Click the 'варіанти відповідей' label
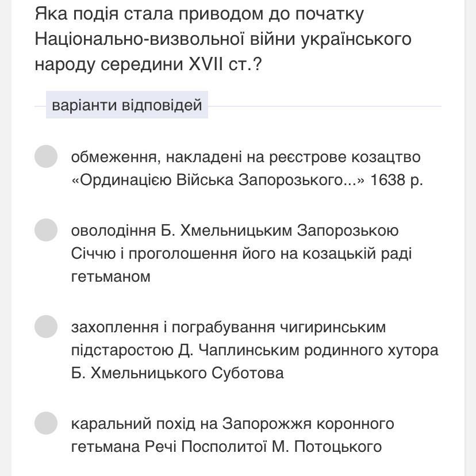 click(x=127, y=105)
